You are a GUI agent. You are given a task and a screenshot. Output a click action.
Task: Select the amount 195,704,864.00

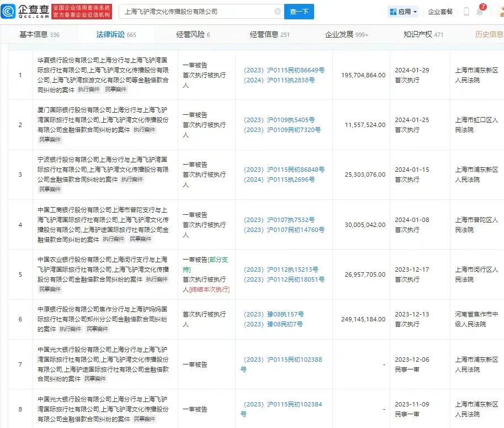(x=363, y=75)
